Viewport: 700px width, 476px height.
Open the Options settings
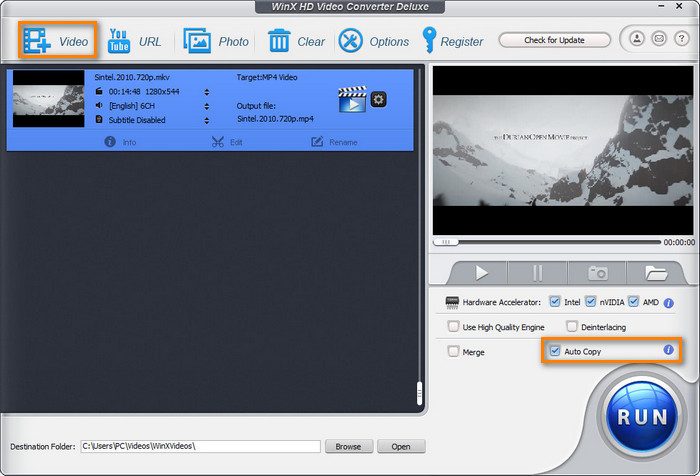pos(374,41)
